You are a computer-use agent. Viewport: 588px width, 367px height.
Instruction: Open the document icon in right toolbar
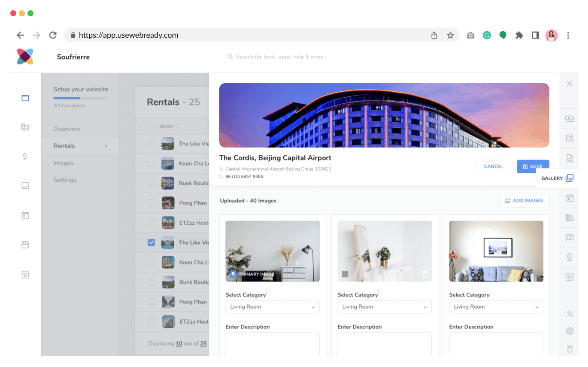click(570, 158)
